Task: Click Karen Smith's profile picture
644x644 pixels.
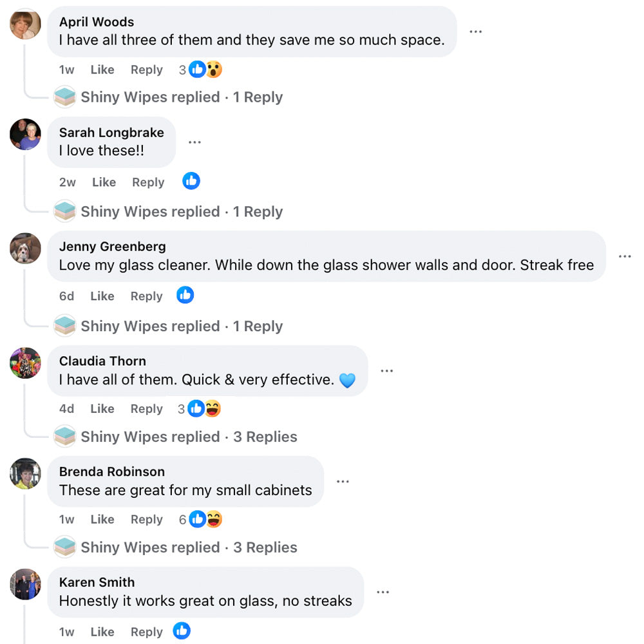Action: click(x=26, y=584)
